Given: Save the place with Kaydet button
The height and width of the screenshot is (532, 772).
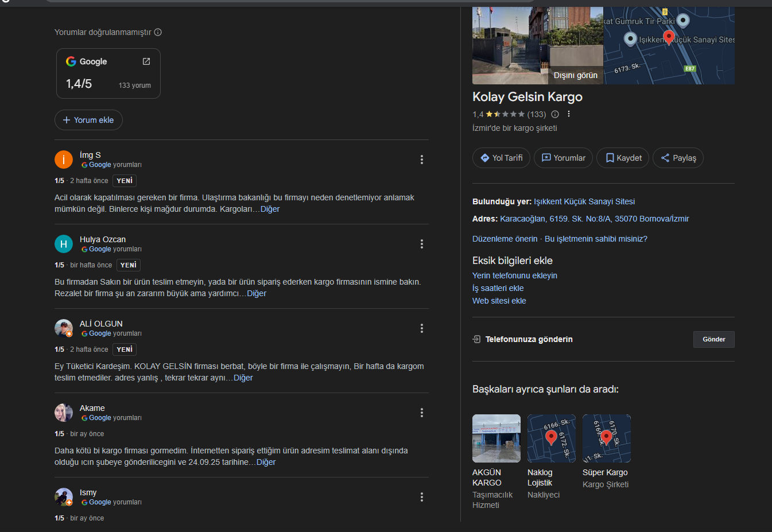Looking at the screenshot, I should click(x=623, y=158).
